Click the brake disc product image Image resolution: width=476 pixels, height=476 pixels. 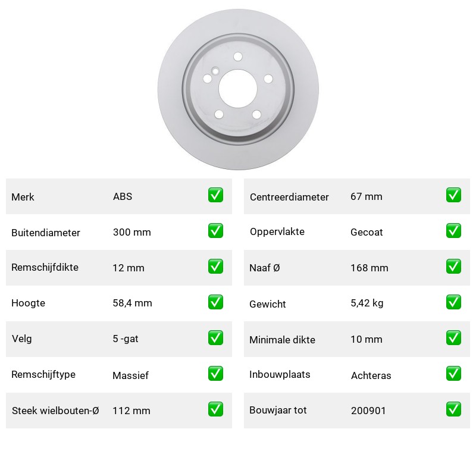point(238,89)
